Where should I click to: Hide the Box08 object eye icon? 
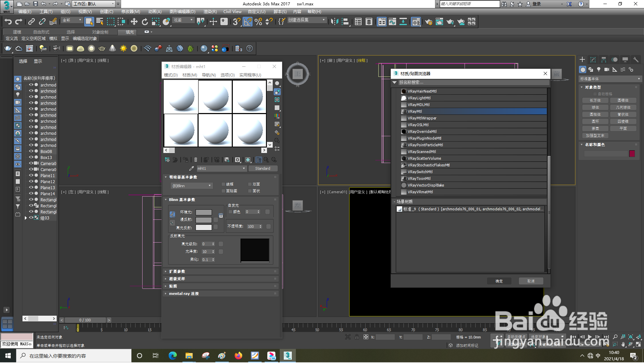(x=31, y=152)
